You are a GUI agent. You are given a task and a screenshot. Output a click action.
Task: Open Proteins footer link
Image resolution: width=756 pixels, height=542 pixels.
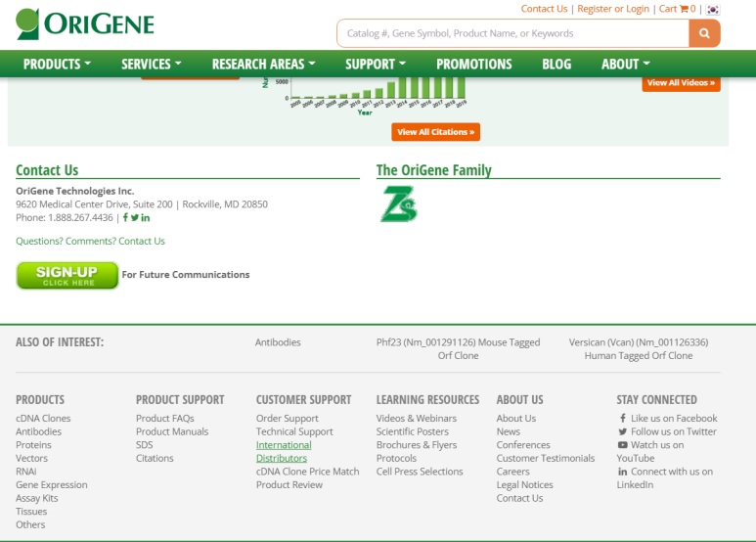coord(33,444)
